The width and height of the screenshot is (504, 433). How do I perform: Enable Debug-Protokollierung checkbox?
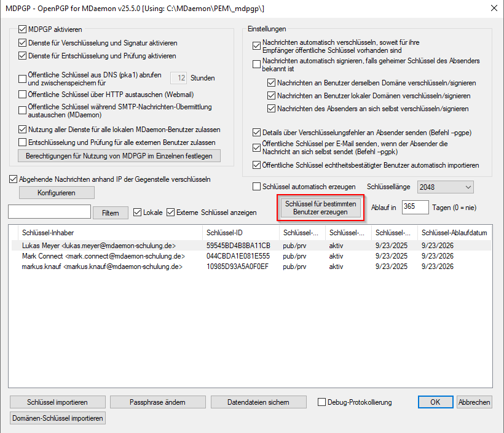tap(321, 402)
